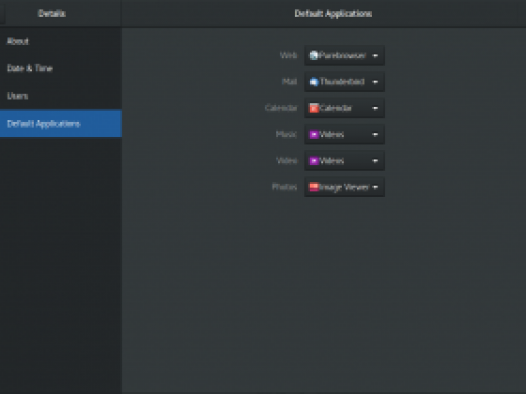Open the About section

point(61,41)
